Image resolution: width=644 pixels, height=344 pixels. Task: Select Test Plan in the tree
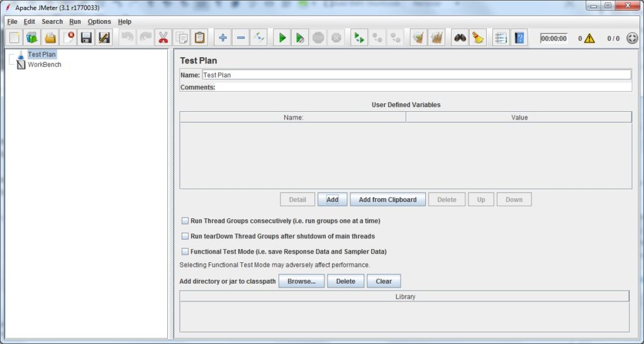click(x=42, y=54)
